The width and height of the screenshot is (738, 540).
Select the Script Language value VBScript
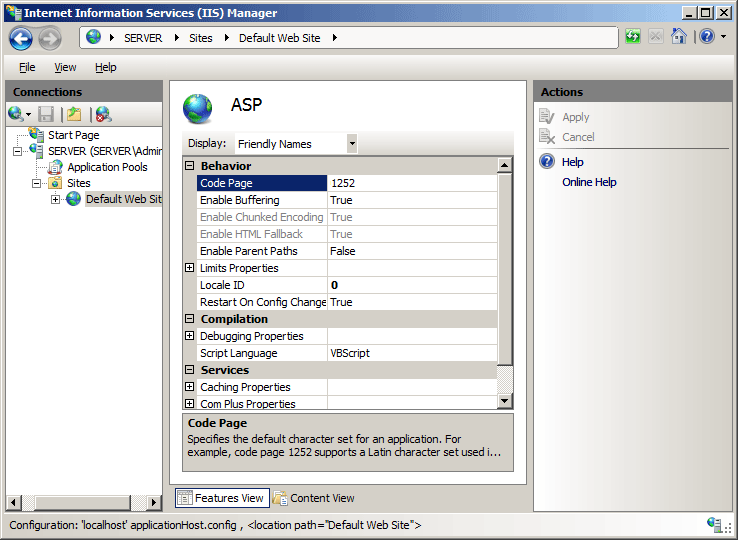click(412, 353)
